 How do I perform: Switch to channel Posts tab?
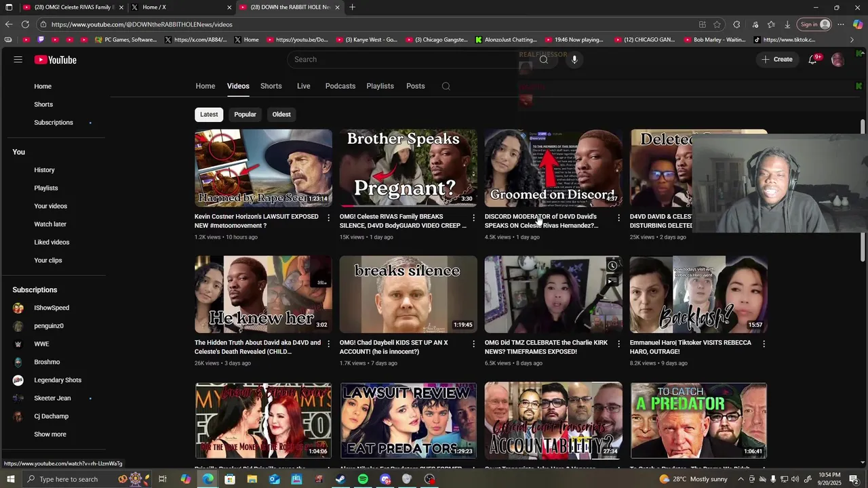tap(415, 86)
